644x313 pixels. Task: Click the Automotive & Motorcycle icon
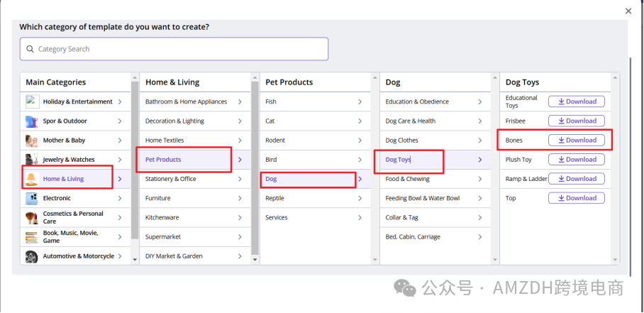(x=32, y=256)
